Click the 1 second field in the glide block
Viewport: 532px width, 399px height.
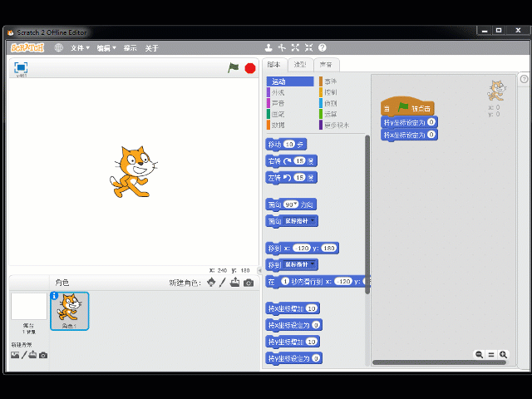click(285, 281)
